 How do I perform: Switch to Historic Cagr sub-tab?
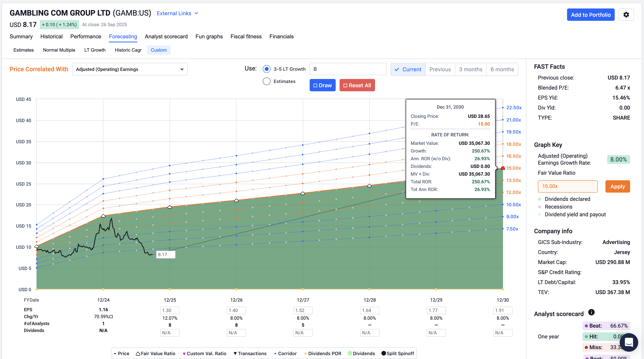click(128, 50)
